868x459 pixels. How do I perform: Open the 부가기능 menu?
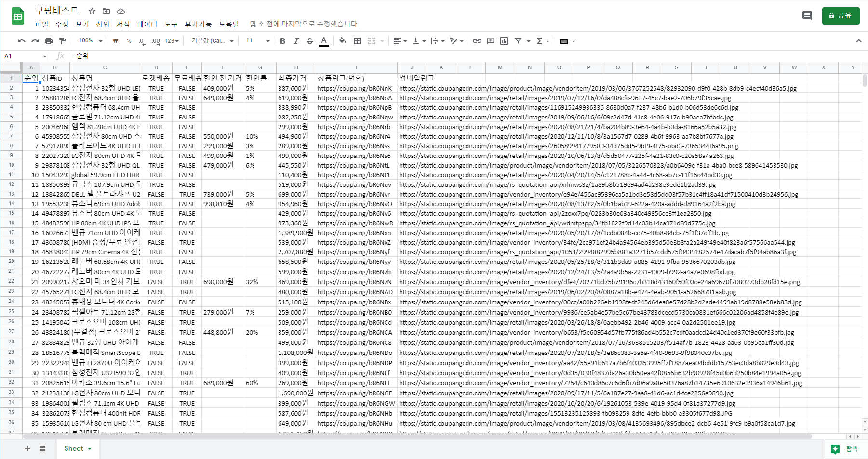[198, 24]
